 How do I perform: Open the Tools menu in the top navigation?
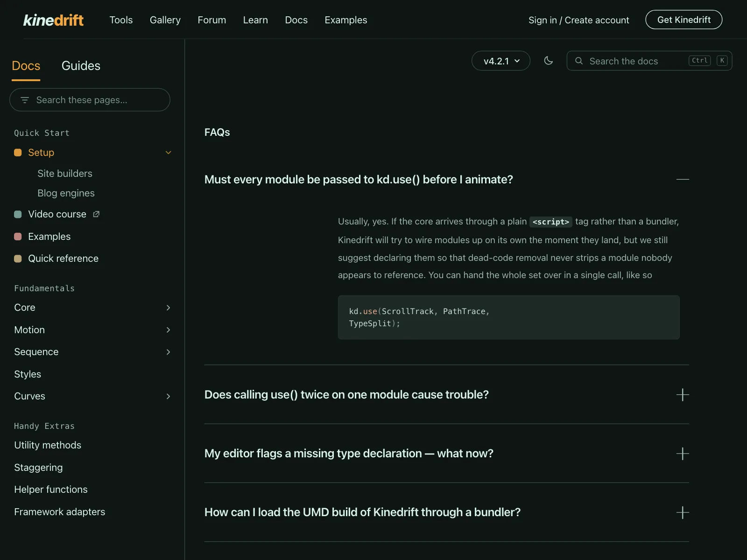coord(121,20)
